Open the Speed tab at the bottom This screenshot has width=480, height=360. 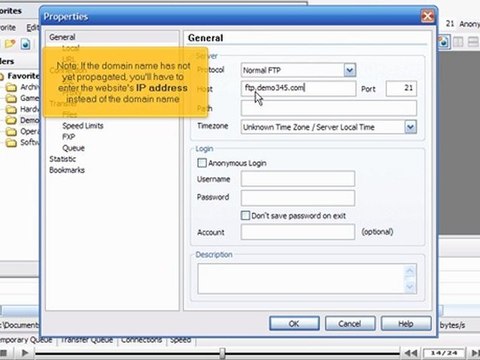click(180, 340)
